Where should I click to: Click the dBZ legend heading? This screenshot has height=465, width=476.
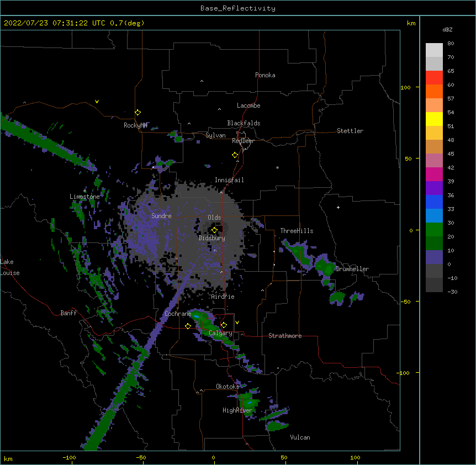tap(447, 29)
